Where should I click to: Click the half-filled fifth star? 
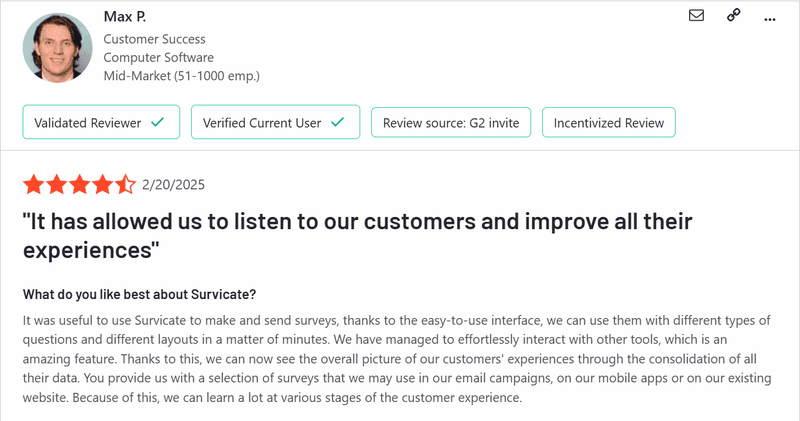click(x=125, y=184)
